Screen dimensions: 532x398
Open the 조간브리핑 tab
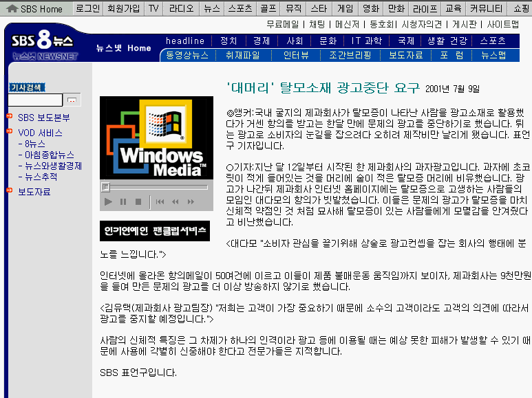point(350,55)
